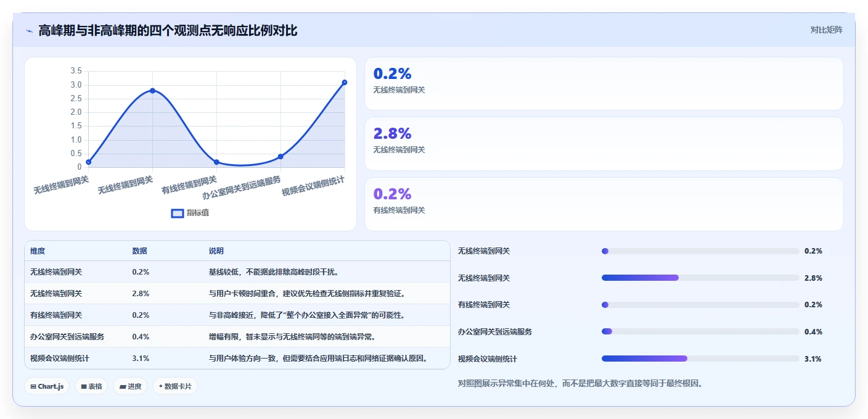Click the 对比矩阵 label in the header
This screenshot has width=868, height=419.
pos(826,30)
